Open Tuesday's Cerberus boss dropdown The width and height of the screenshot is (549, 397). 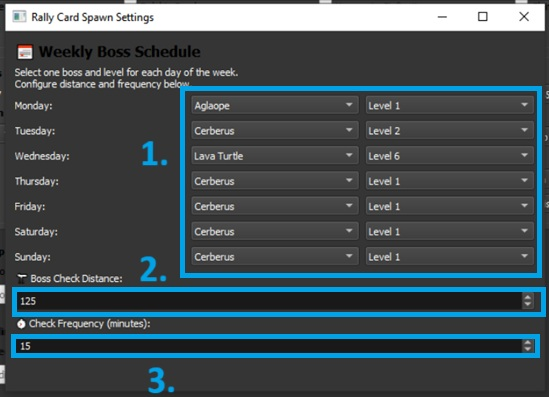pos(275,131)
